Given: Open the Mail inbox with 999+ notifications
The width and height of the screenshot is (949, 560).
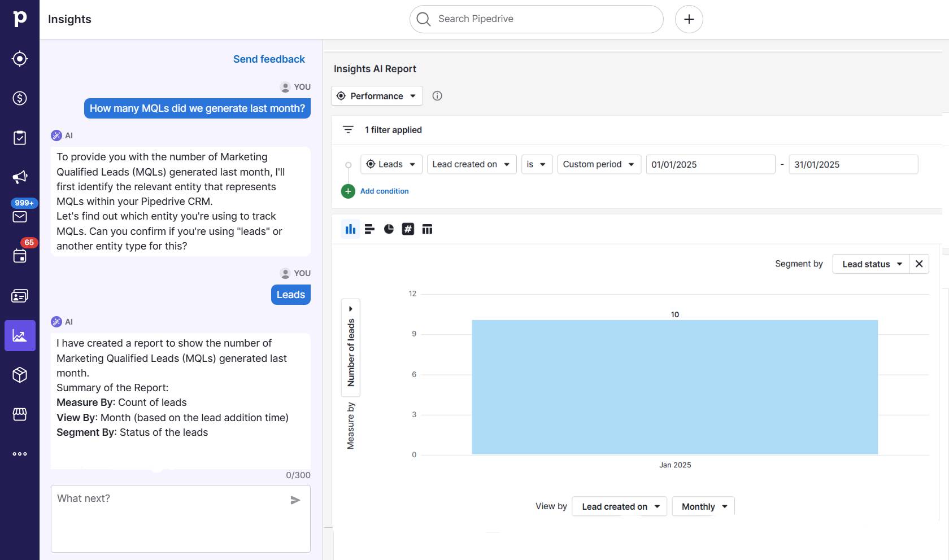Looking at the screenshot, I should pos(20,216).
